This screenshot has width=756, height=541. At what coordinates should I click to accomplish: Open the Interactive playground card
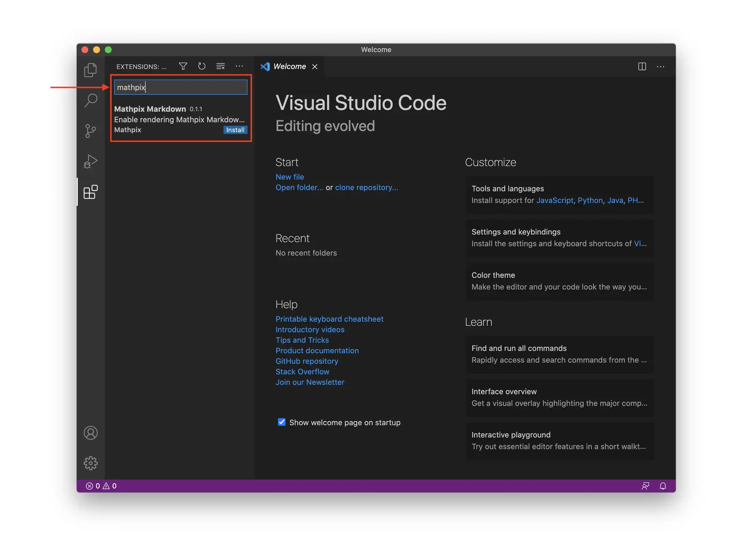point(559,441)
